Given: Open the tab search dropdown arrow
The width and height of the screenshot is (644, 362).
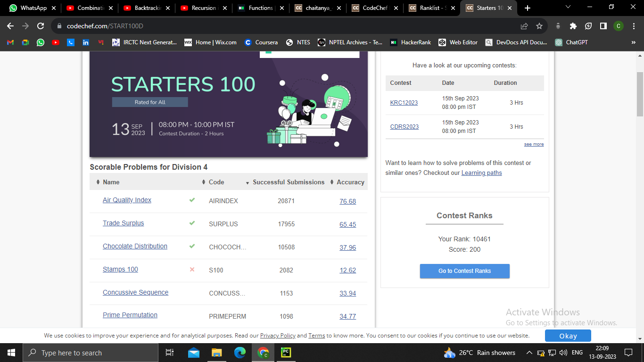Looking at the screenshot, I should coord(568,8).
